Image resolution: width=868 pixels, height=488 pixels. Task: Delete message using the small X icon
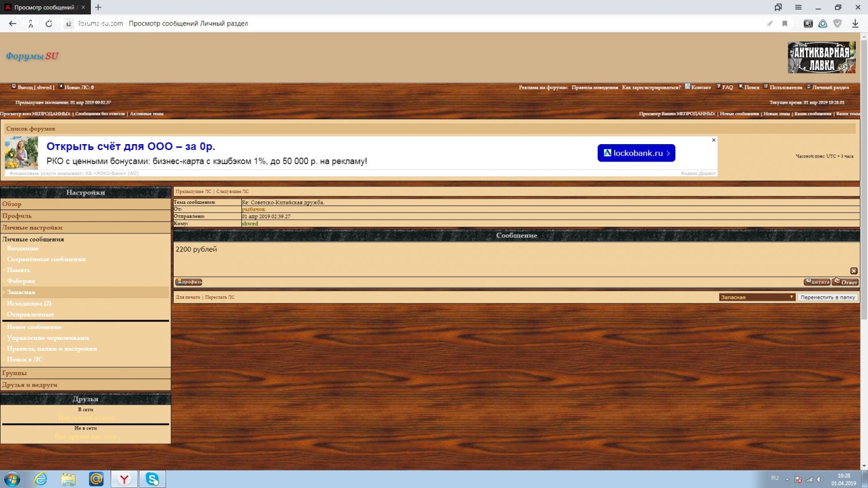[854, 271]
